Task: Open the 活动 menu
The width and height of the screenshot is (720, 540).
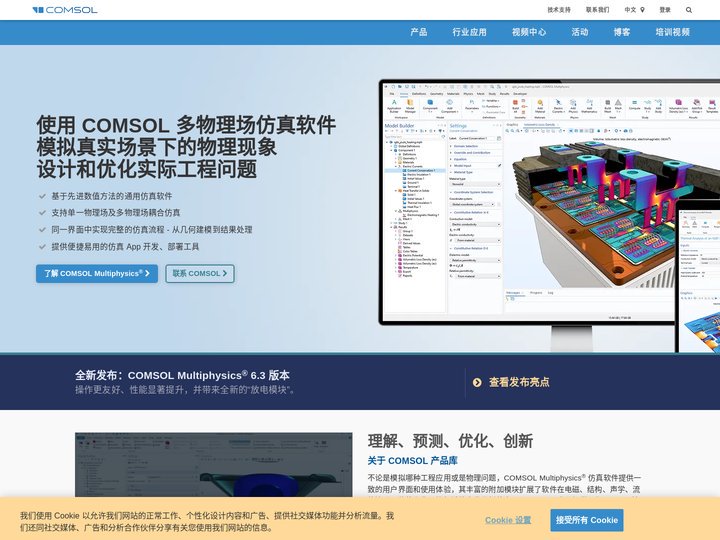Action: 580,32
